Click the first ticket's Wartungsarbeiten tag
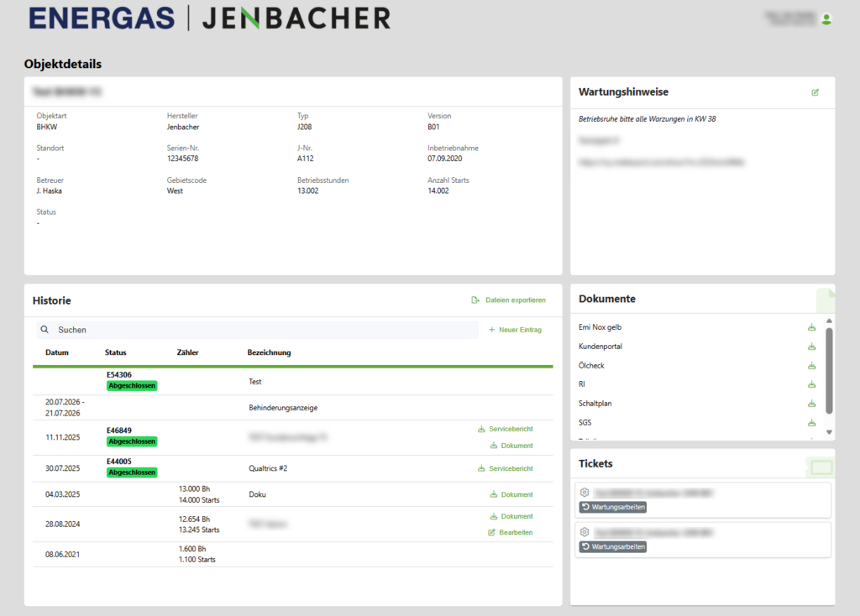The image size is (860, 616). point(612,507)
